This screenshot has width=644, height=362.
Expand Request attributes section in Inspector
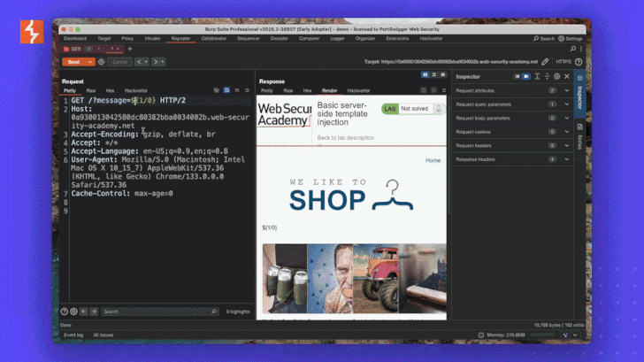[x=565, y=90]
